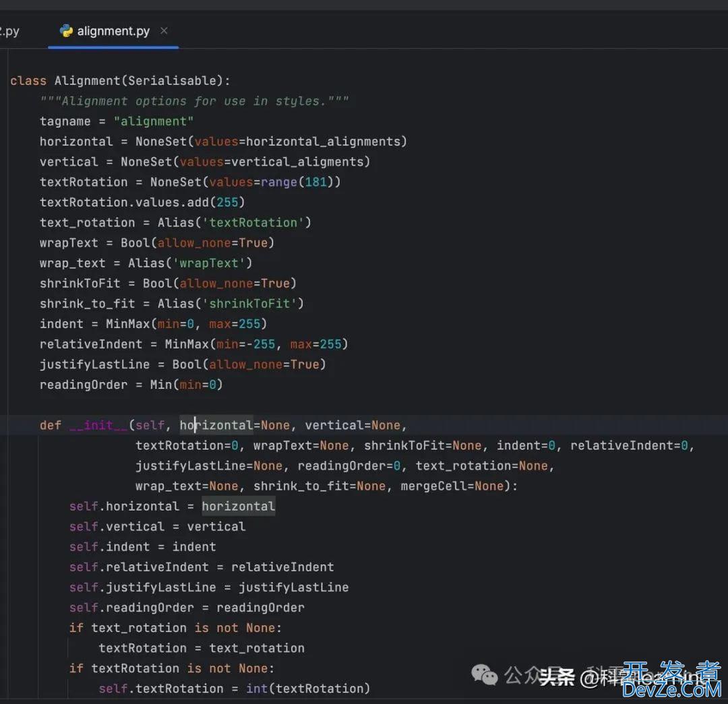Click relativeIndent=0 parameter in signature

point(629,445)
